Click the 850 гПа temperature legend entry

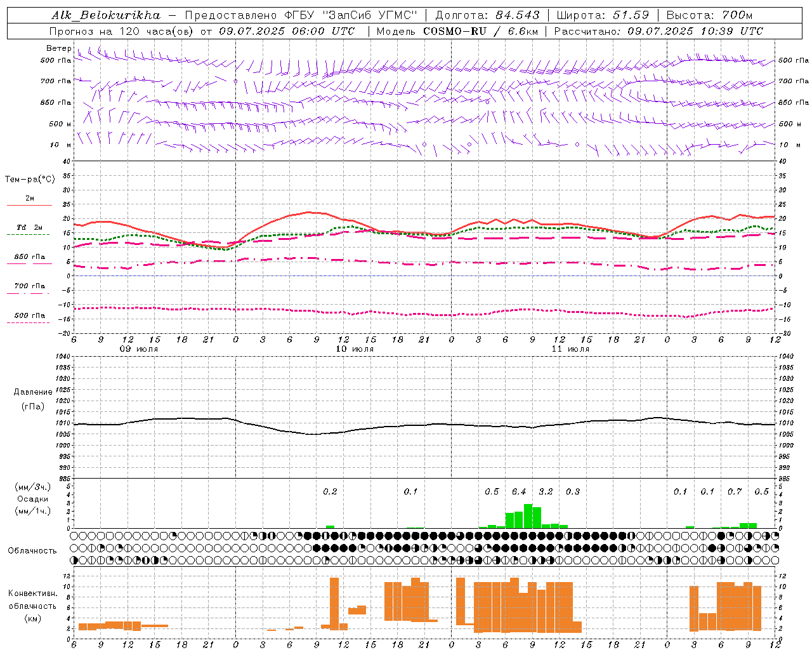pyautogui.click(x=30, y=257)
